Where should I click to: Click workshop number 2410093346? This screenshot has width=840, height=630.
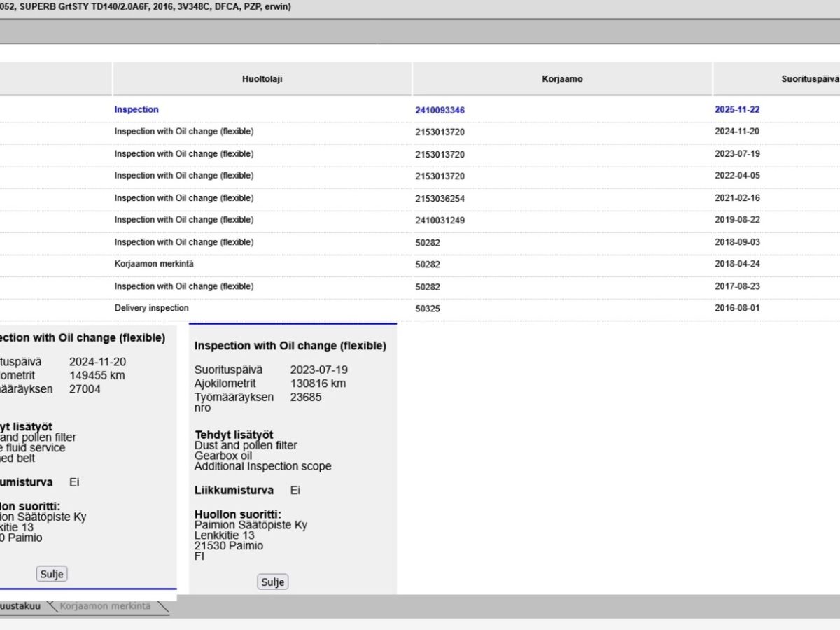[x=440, y=111]
